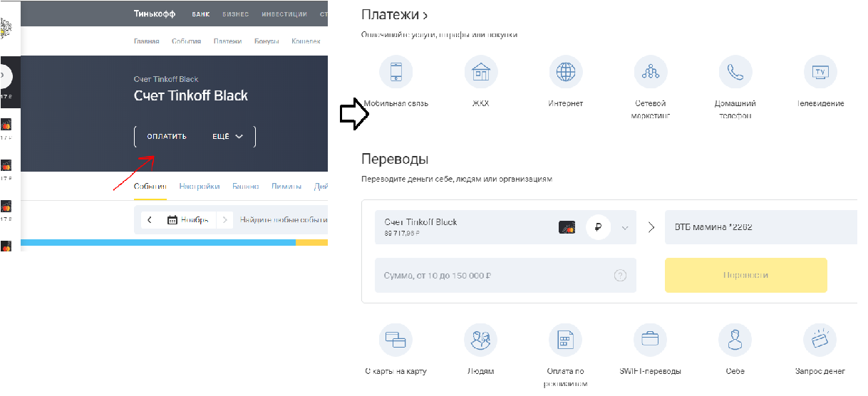Click the Сумма amount input field

point(505,275)
